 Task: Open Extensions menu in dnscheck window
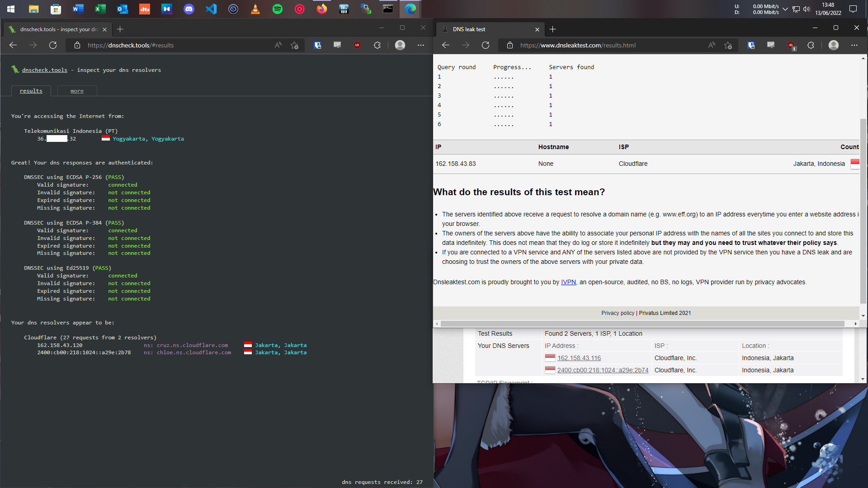click(x=377, y=45)
